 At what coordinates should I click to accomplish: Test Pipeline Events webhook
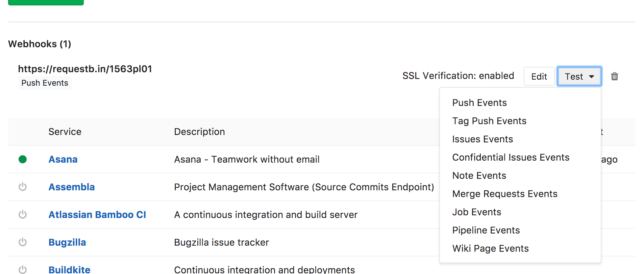pos(486,230)
